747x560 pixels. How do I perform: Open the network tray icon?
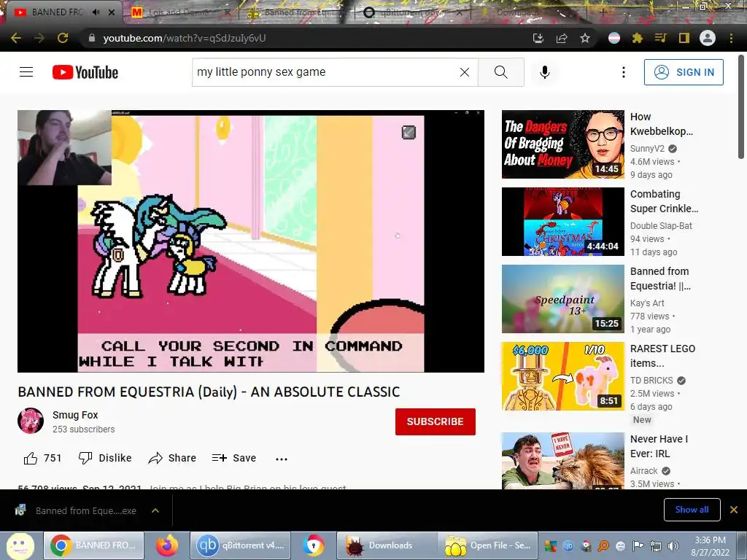[x=656, y=546]
